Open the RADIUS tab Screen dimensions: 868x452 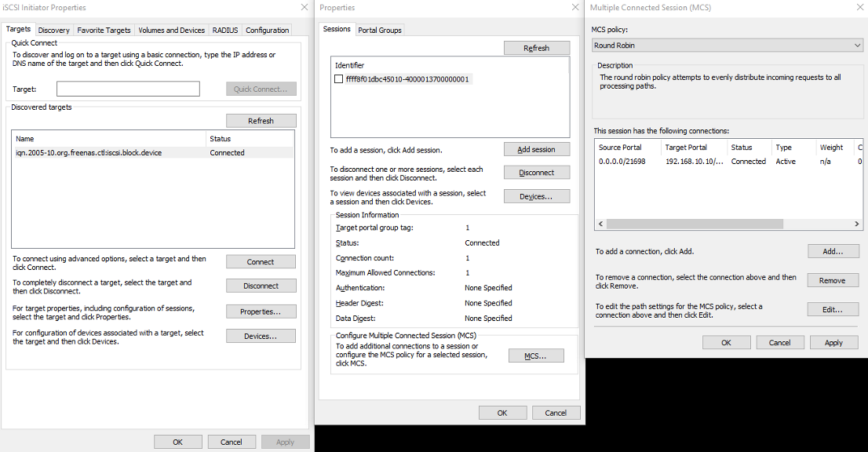tap(224, 30)
